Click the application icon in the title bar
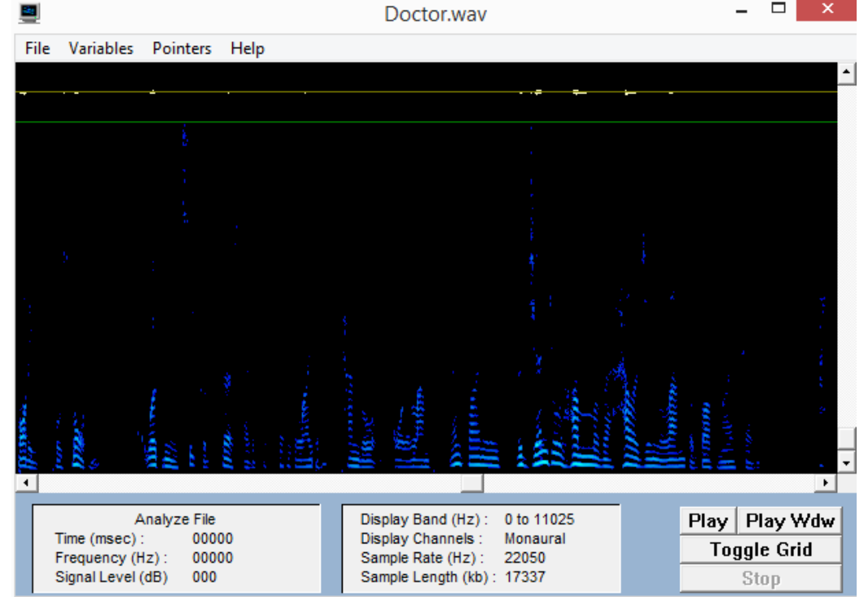This screenshot has height=597, width=868. [30, 13]
